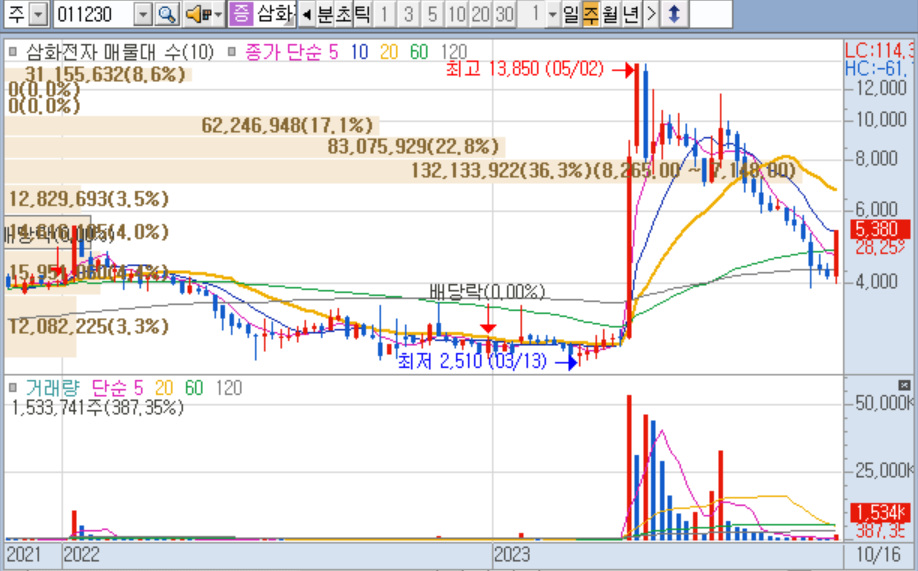918x571 pixels.
Task: Click the 최저 2,510 (03/13) low label
Action: tap(472, 361)
